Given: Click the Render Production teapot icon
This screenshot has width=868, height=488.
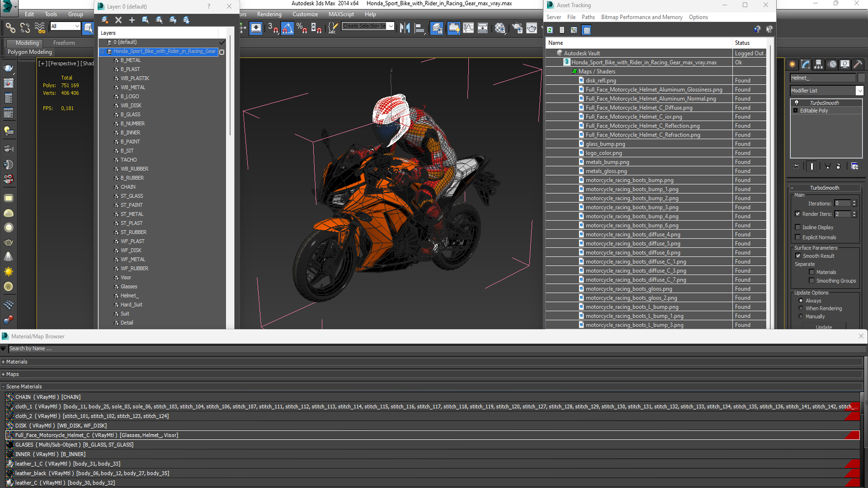Looking at the screenshot, I should point(532,28).
